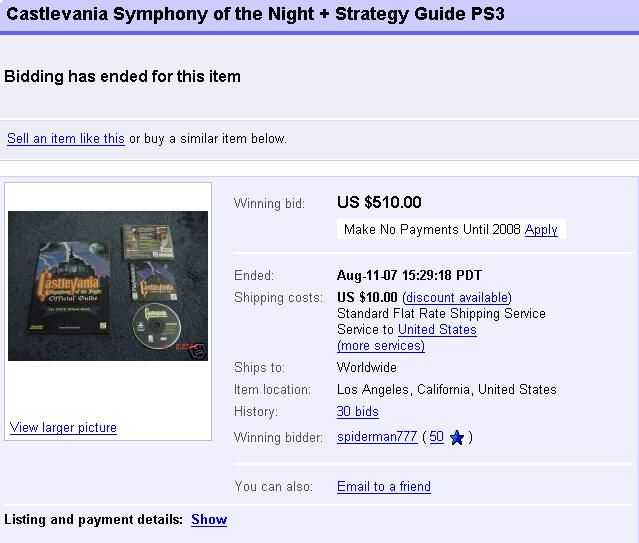View the 30 bids history

point(358,411)
